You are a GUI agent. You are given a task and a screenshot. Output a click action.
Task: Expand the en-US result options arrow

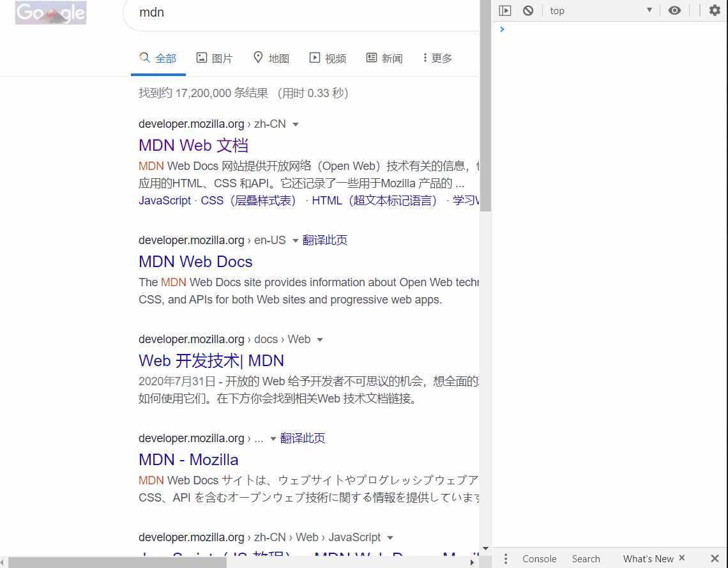295,241
